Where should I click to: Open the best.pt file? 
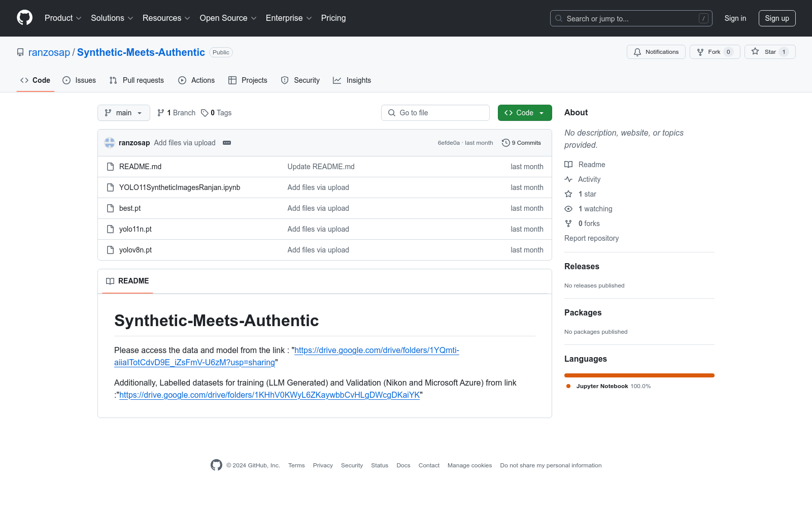[130, 208]
